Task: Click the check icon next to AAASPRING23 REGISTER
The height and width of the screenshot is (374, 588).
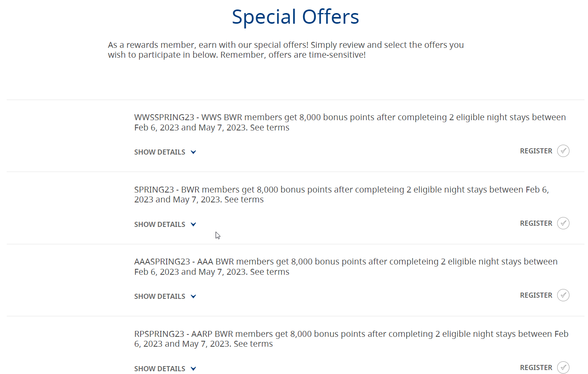Action: pos(564,295)
